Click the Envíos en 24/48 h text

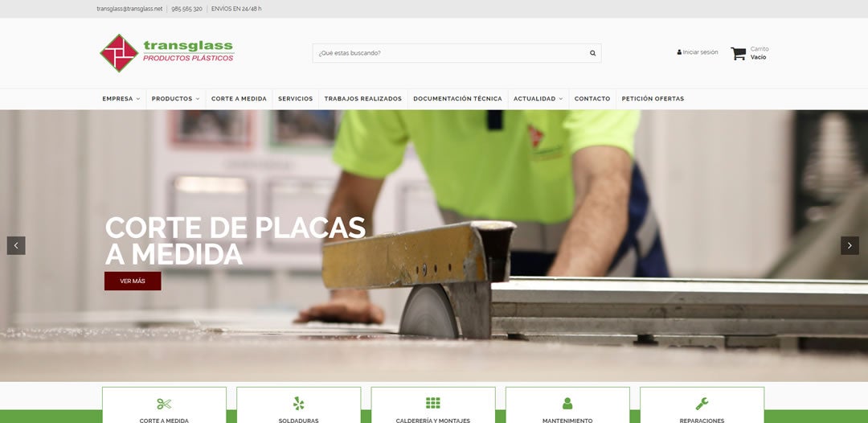236,9
